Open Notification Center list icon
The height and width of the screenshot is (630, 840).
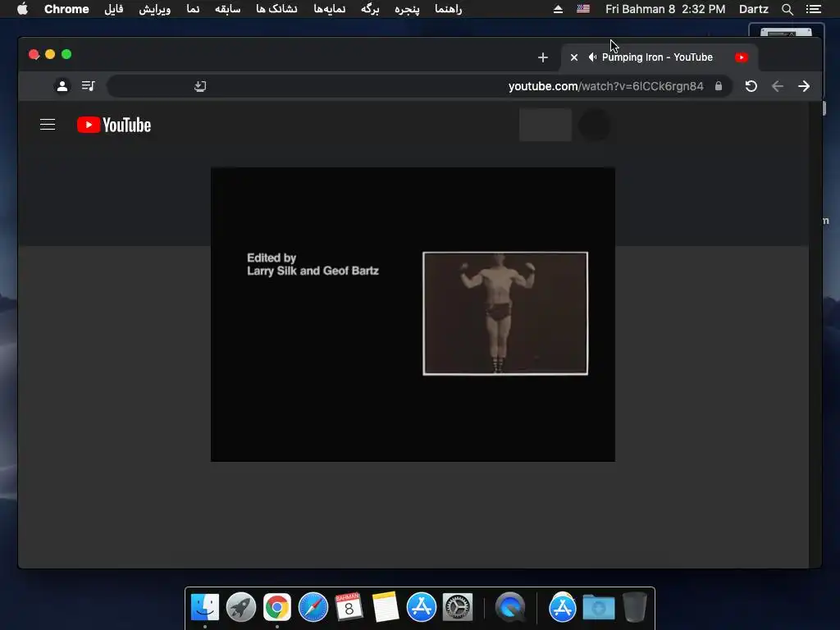(x=814, y=9)
